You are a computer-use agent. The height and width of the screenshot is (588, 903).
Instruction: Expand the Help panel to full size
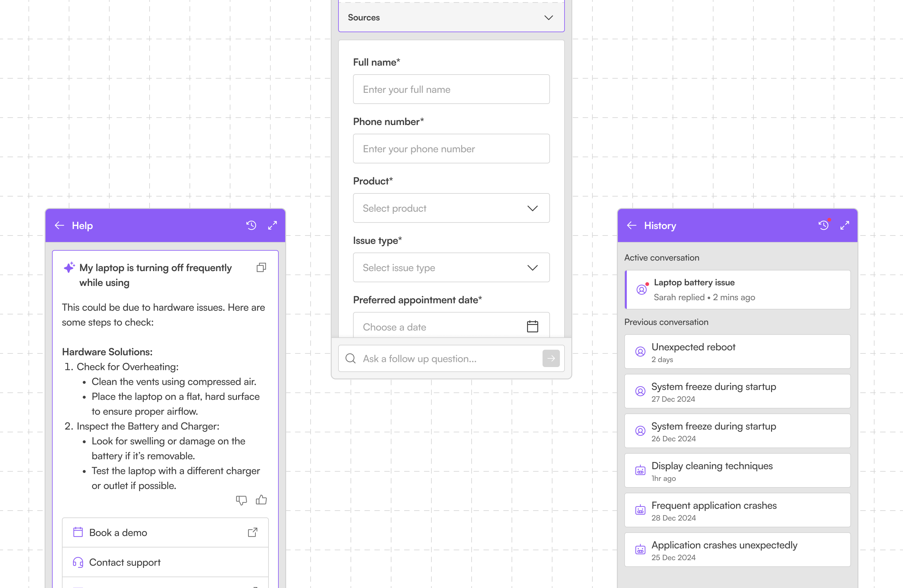click(x=273, y=226)
